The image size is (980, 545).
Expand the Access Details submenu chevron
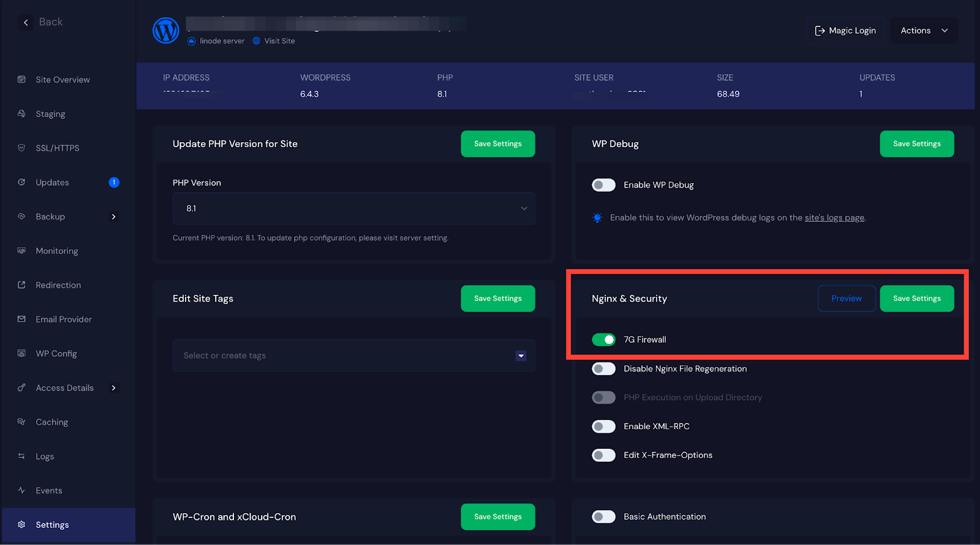pyautogui.click(x=113, y=388)
